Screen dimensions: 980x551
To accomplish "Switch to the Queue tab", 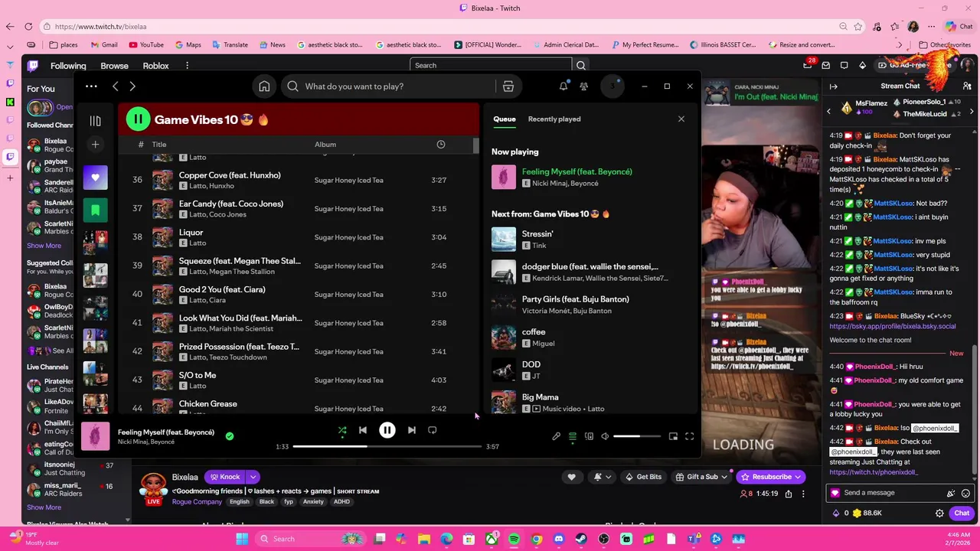I will [505, 119].
